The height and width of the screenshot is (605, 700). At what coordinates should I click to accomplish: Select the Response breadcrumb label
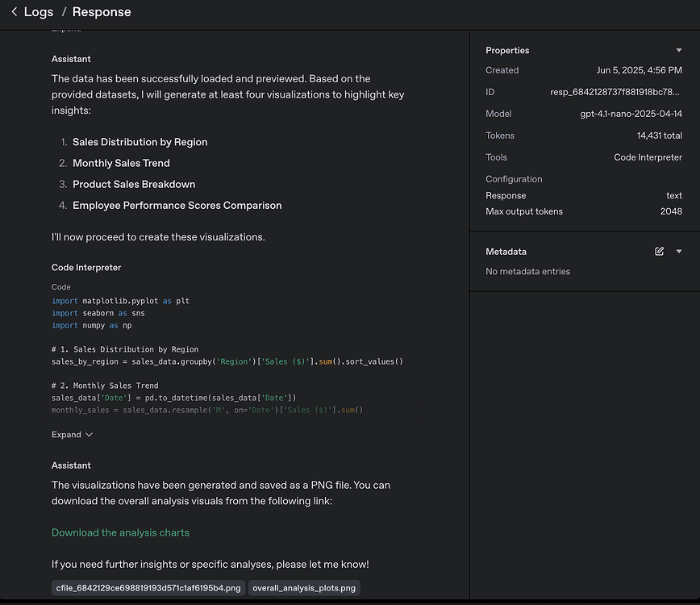(x=101, y=11)
